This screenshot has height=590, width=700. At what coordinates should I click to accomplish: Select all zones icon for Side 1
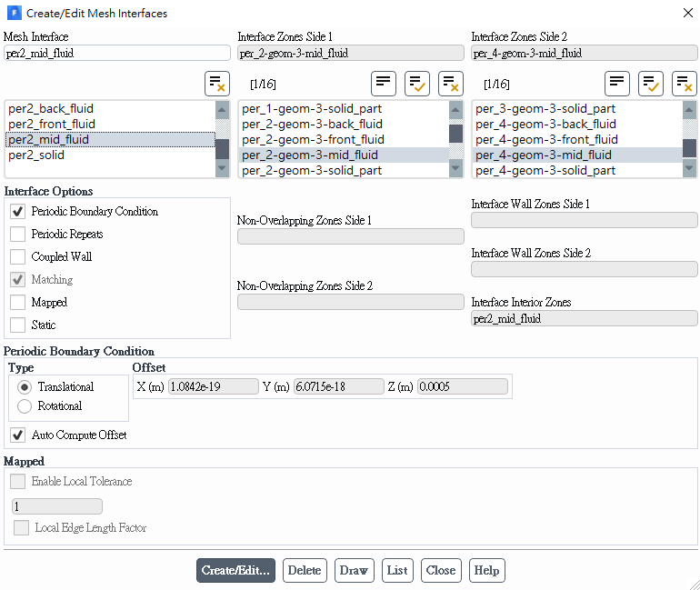point(417,84)
